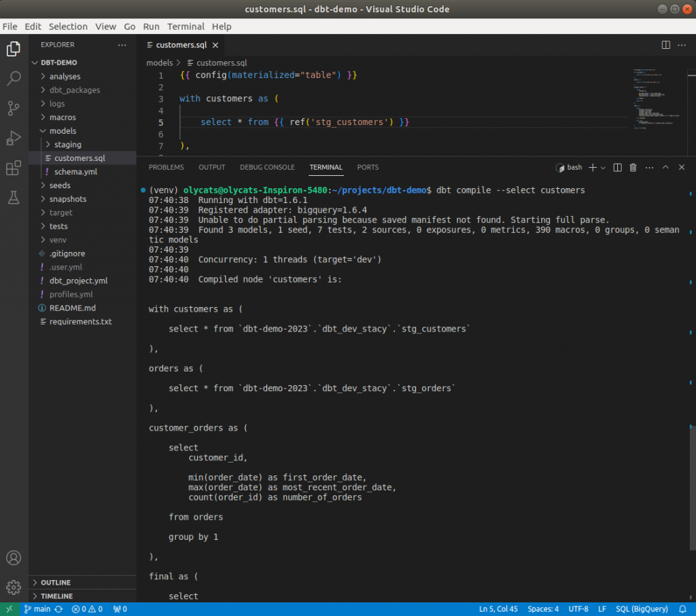Show forwarded ports count in status bar
Image resolution: width=696 pixels, height=616 pixels.
(x=120, y=609)
